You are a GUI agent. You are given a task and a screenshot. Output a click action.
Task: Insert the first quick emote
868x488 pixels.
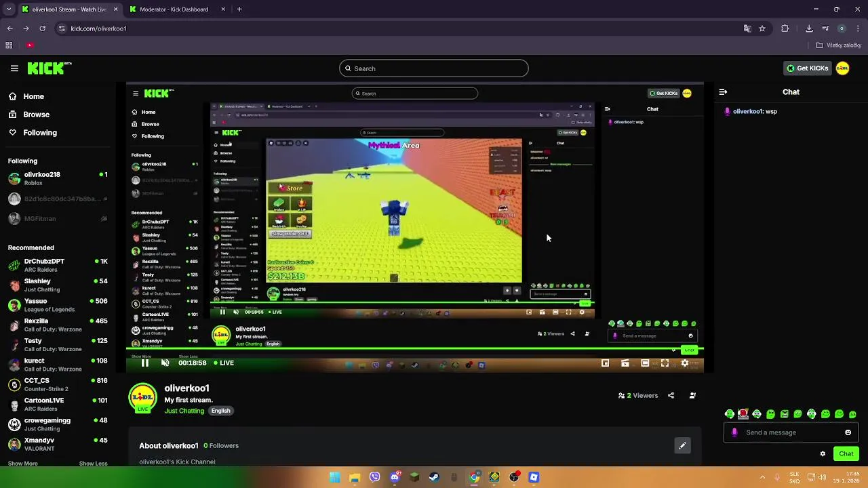(730, 414)
